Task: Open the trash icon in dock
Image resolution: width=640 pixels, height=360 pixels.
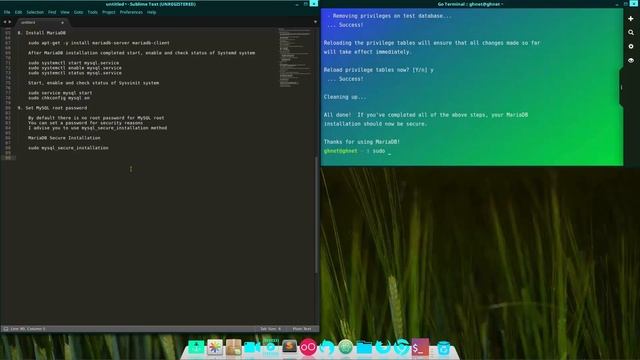Action: point(443,348)
